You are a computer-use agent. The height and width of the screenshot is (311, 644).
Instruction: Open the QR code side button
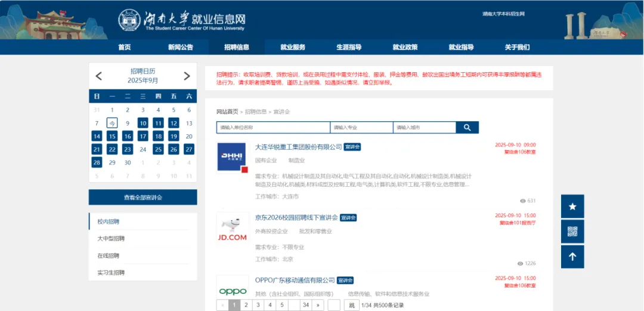[572, 232]
